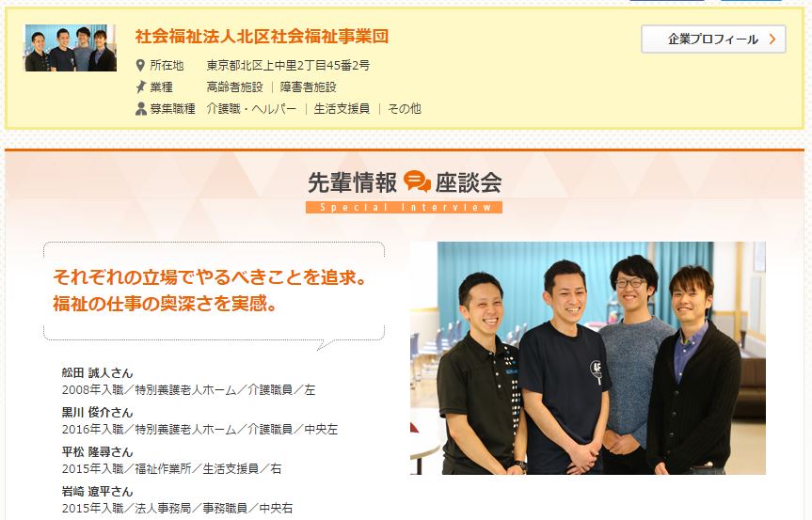Click the 企業プロフィール button

coord(713,39)
